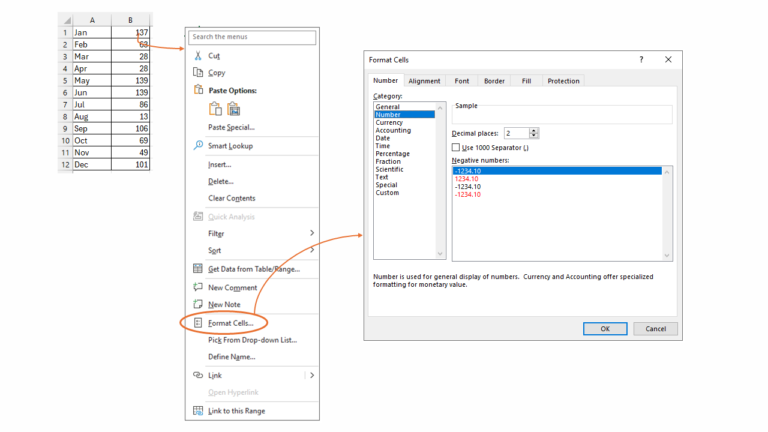Switch to the Alignment tab
The height and width of the screenshot is (432, 768).
point(424,81)
